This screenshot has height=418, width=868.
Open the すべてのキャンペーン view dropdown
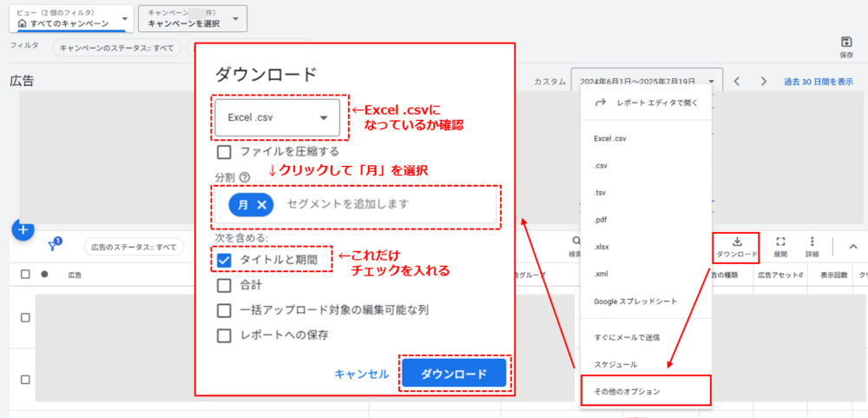click(x=70, y=19)
